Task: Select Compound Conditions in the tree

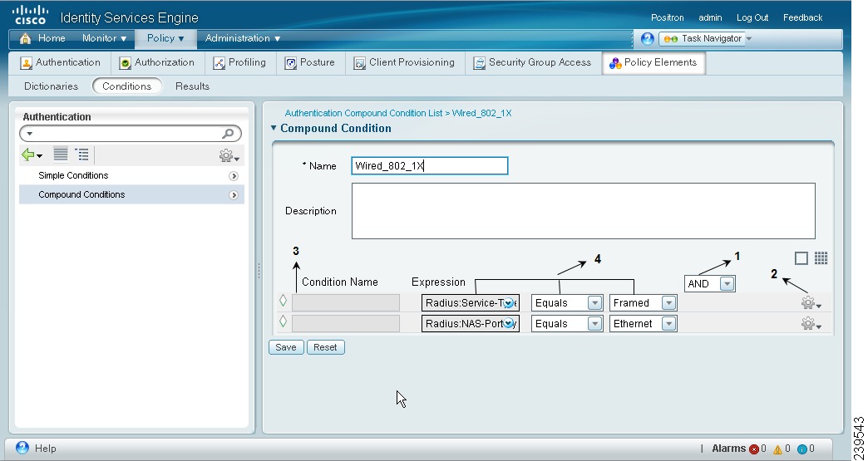Action: point(81,194)
